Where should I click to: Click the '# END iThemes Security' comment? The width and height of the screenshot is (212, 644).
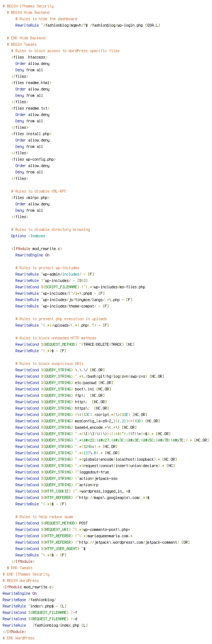click(26, 574)
